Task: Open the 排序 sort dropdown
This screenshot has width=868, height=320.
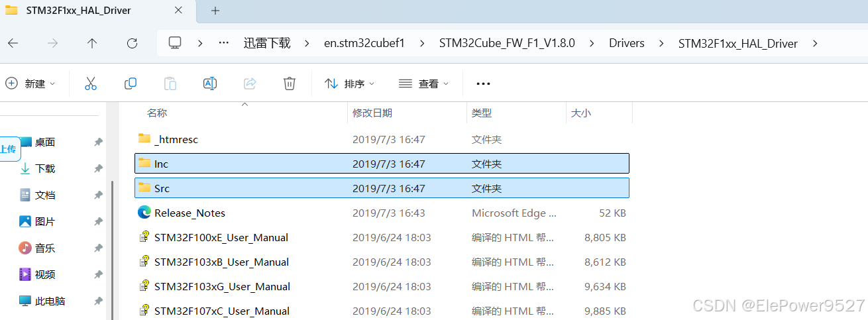Action: pos(350,83)
